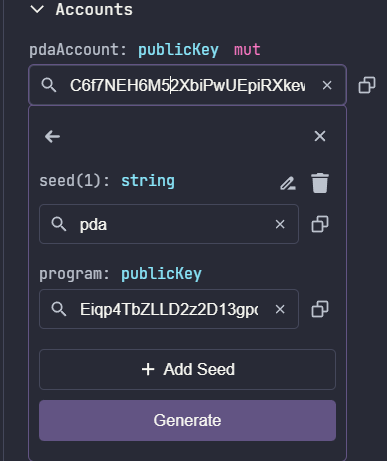Screen dimensions: 387x461
Task: Generate the PDA address
Action: tap(187, 420)
